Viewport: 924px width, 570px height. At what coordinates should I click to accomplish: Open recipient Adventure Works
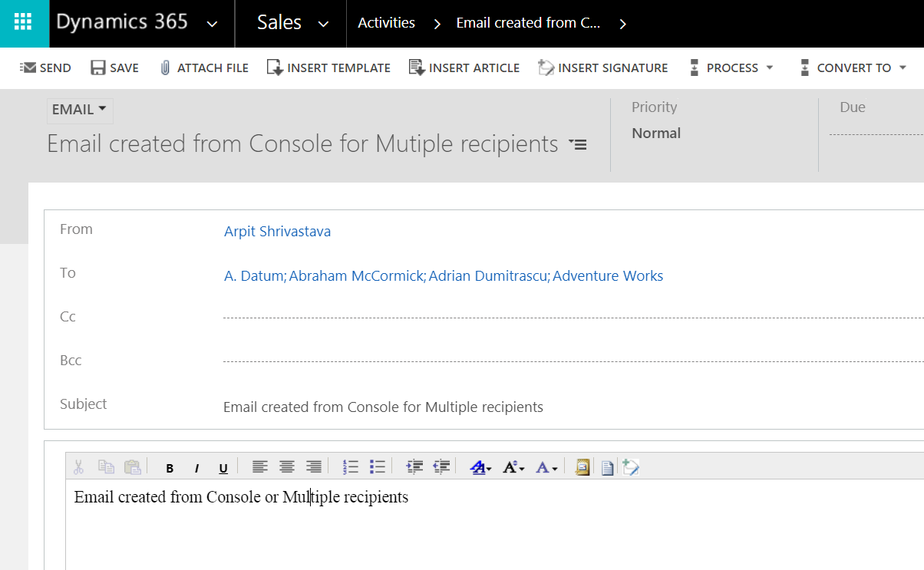point(608,276)
